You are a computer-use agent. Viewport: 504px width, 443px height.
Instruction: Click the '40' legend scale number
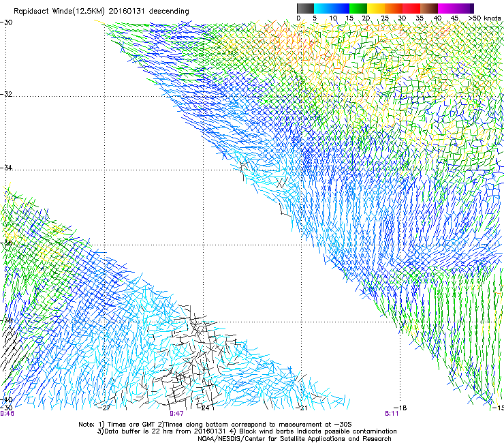(437, 18)
